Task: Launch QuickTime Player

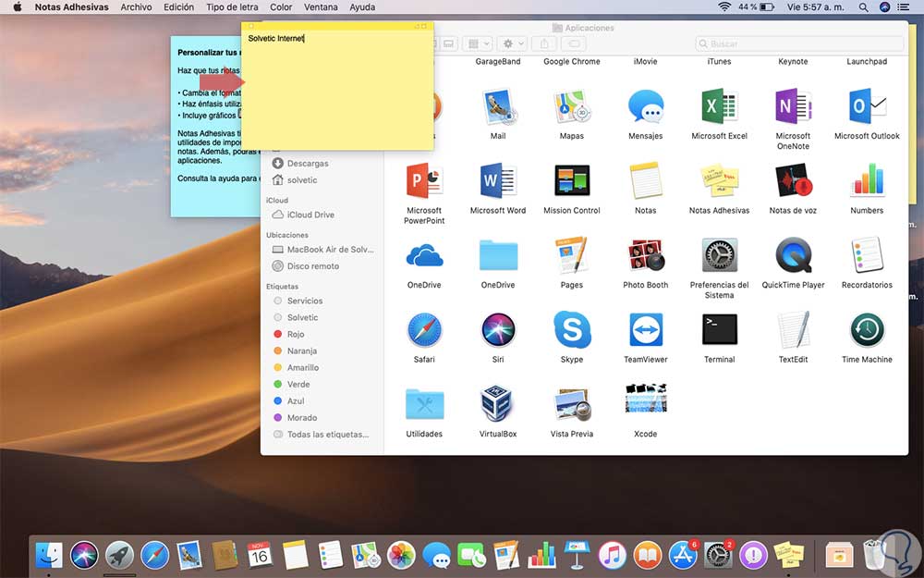Action: 793,255
